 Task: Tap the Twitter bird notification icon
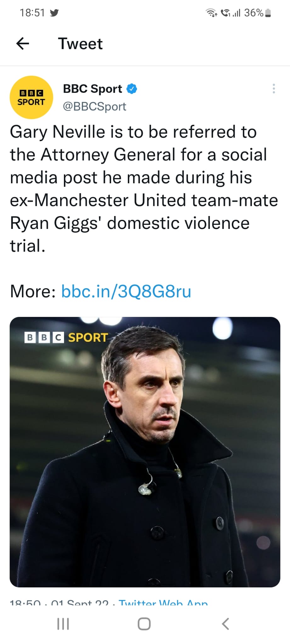coord(54,13)
